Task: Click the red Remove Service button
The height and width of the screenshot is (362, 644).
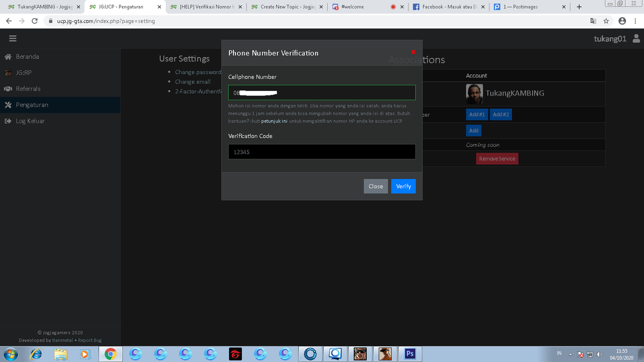Action: (497, 159)
